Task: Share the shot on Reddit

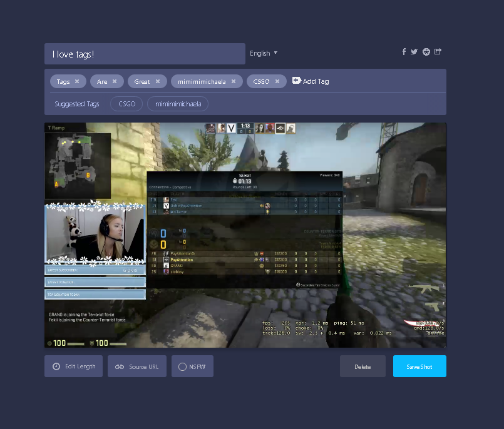Action: point(426,52)
